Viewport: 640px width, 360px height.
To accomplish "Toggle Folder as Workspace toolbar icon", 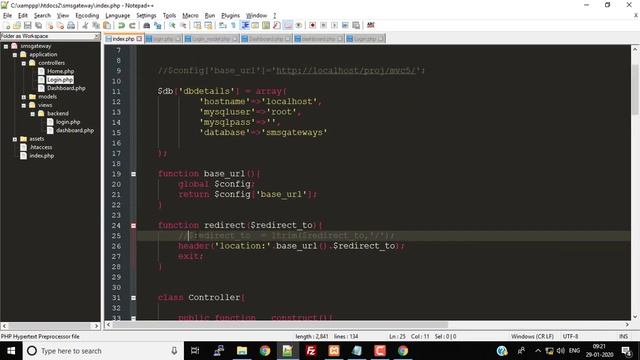I will 288,25.
